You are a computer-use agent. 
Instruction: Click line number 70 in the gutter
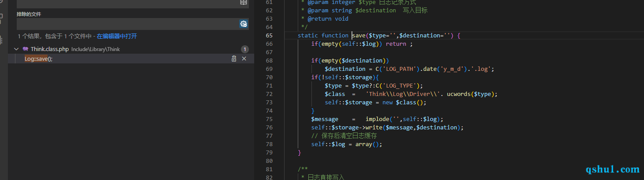(x=269, y=77)
